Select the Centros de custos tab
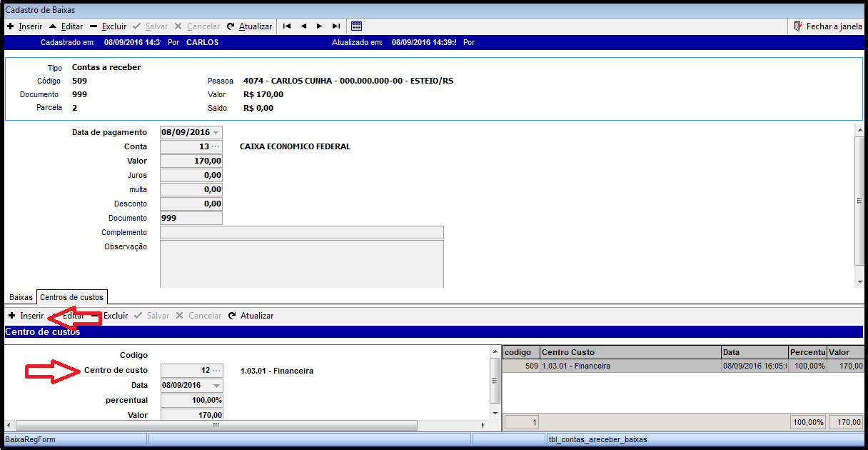 71,297
